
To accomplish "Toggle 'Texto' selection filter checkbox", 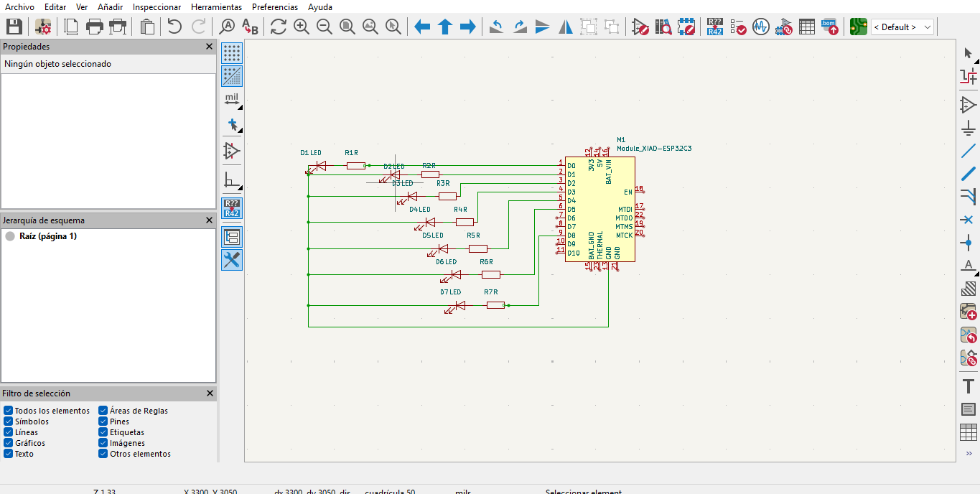I will (x=8, y=454).
